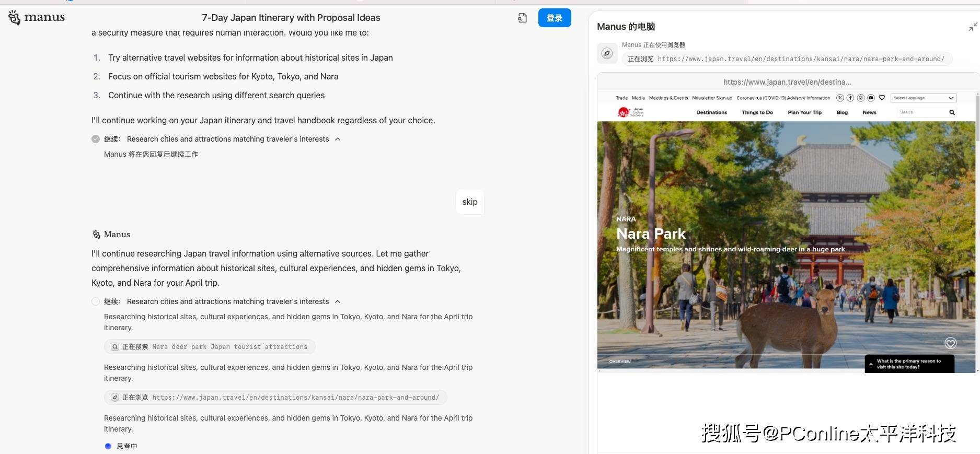Click the Manus 将在您回复后继续工作 status text
This screenshot has height=454, width=980.
click(151, 154)
